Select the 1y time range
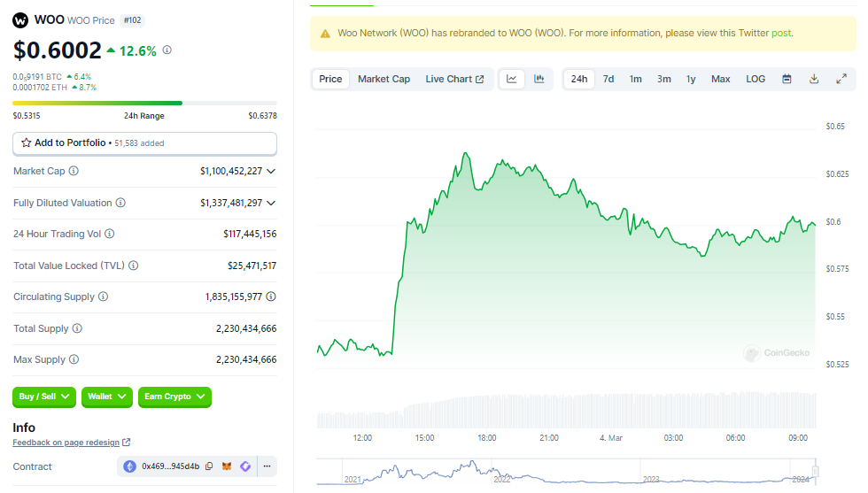 click(x=691, y=79)
